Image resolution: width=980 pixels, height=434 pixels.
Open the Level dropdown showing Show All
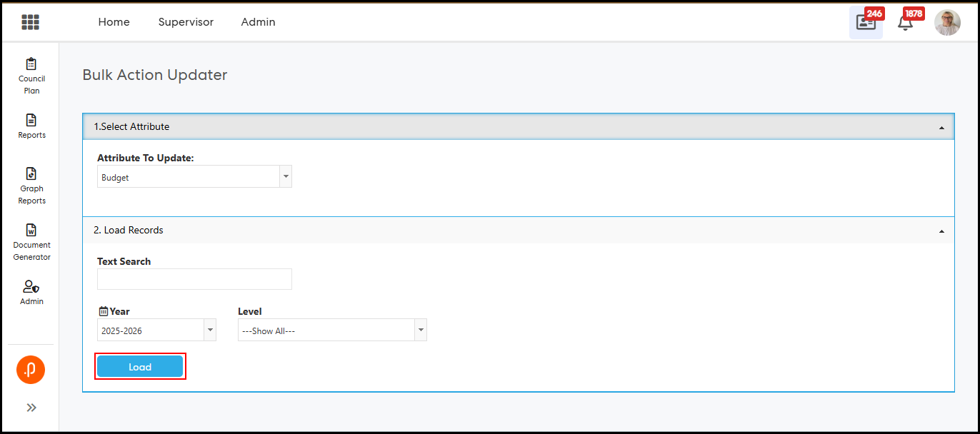pos(332,330)
